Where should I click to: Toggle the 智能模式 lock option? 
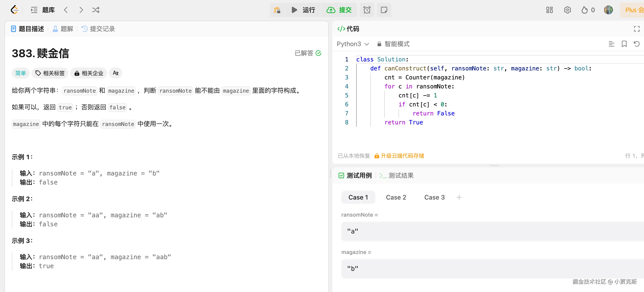tap(393, 44)
